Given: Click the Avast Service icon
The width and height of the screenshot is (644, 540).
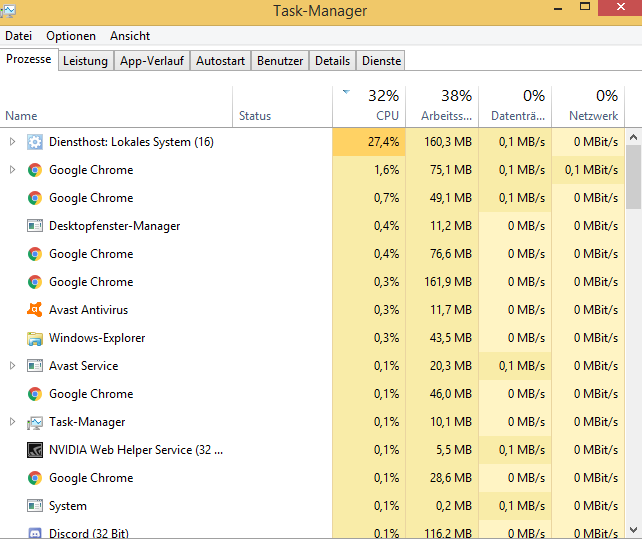Looking at the screenshot, I should coord(35,366).
